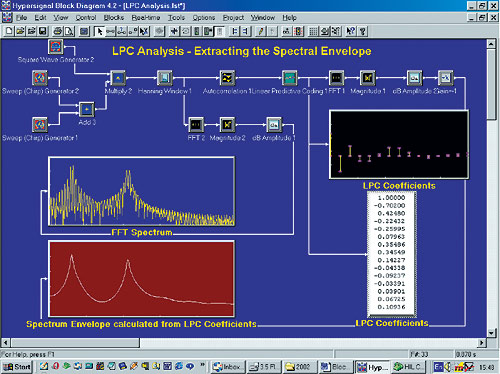Click the Start button
Screen dimensions: 500x374
(17, 367)
